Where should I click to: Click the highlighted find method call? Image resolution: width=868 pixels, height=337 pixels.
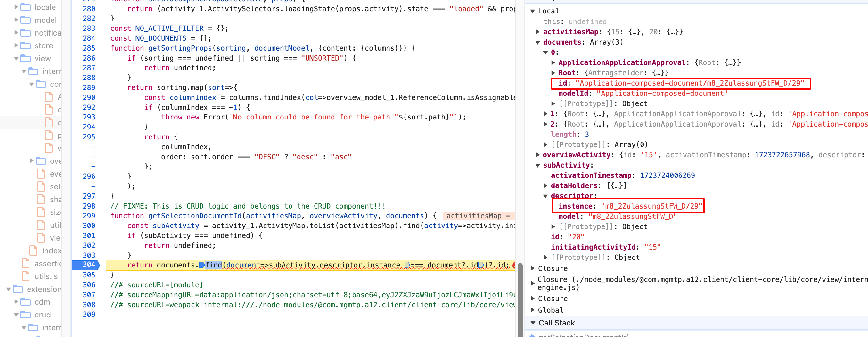214,265
